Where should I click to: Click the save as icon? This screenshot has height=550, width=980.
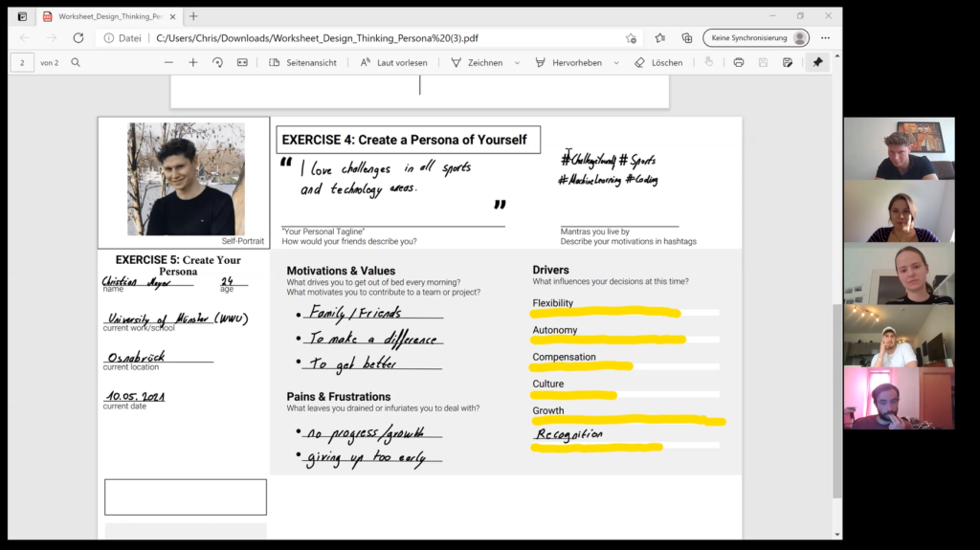[x=788, y=62]
